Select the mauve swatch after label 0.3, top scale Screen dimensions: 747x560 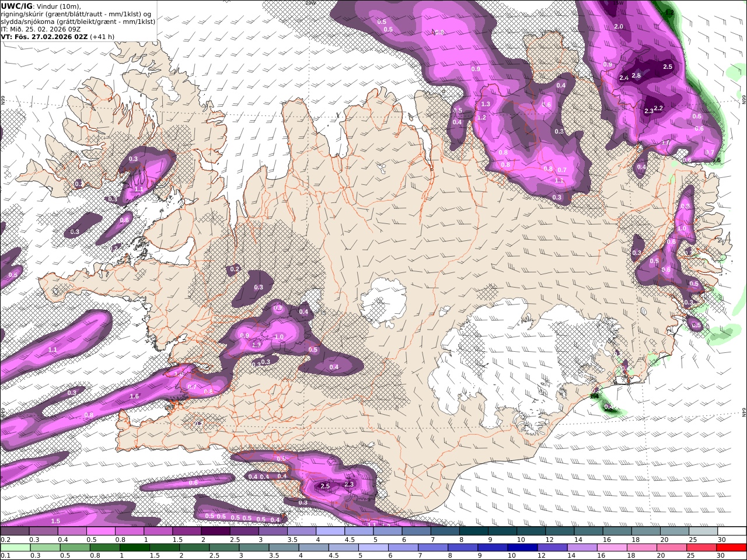[43, 531]
